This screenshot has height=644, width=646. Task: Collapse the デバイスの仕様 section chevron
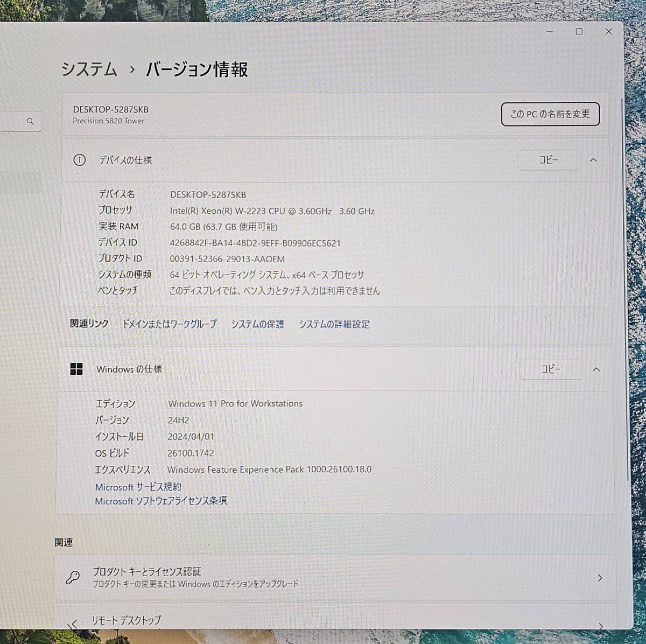[593, 160]
